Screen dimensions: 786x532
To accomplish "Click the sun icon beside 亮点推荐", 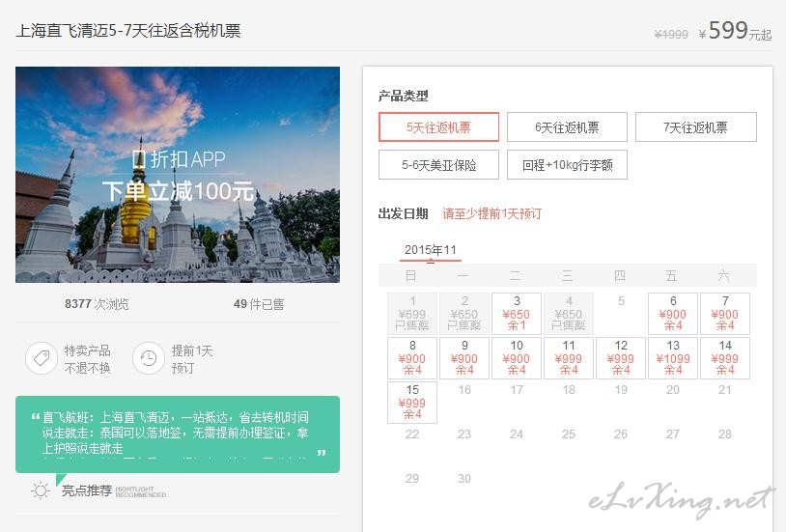I will 41,490.
